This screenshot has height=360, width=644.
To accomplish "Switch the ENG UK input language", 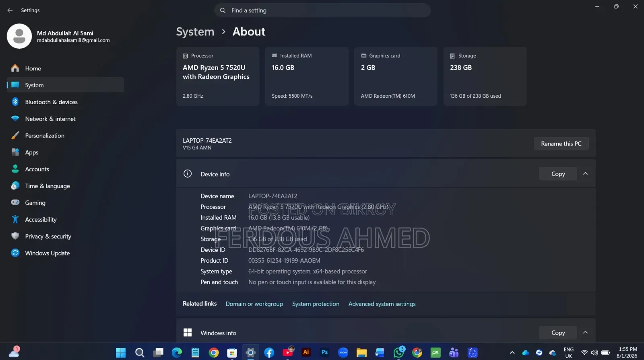I will point(568,353).
